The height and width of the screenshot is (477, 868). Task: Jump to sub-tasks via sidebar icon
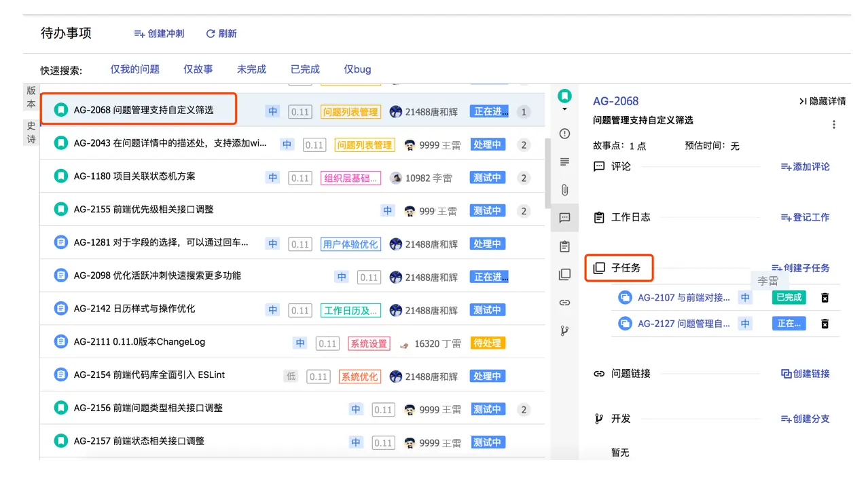[564, 274]
